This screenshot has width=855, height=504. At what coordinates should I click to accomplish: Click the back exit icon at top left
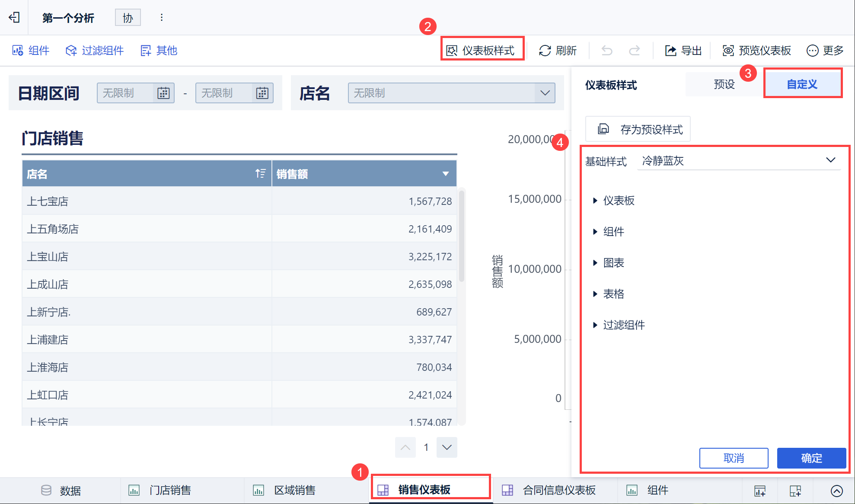[x=14, y=17]
